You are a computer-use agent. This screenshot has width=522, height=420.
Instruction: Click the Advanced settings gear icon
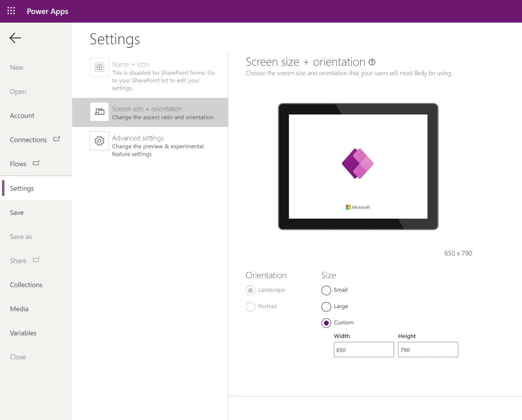(x=99, y=141)
